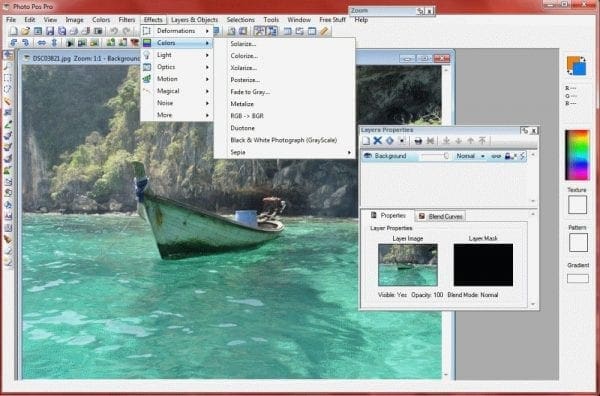Open the Selections menu
This screenshot has width=600, height=396.
(240, 20)
